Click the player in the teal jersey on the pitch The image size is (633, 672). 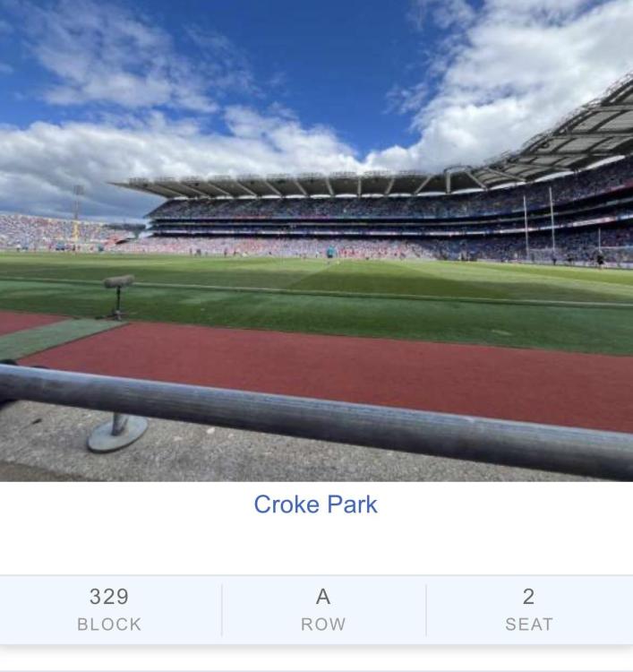pos(330,253)
